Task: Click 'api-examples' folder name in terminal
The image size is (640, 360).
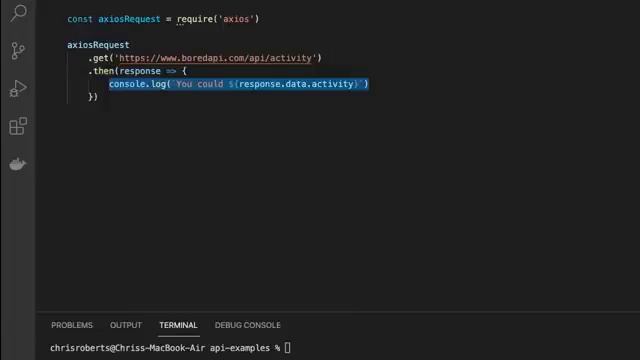Action: [240, 348]
